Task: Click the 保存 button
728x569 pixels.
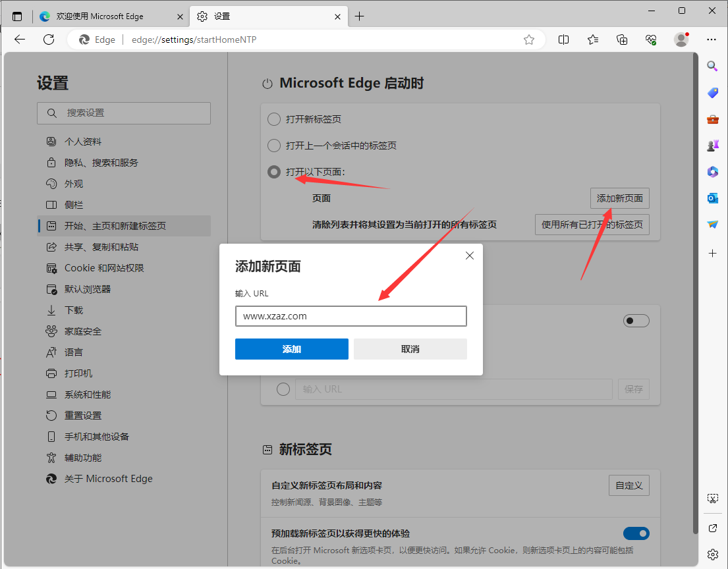Action: pyautogui.click(x=634, y=389)
